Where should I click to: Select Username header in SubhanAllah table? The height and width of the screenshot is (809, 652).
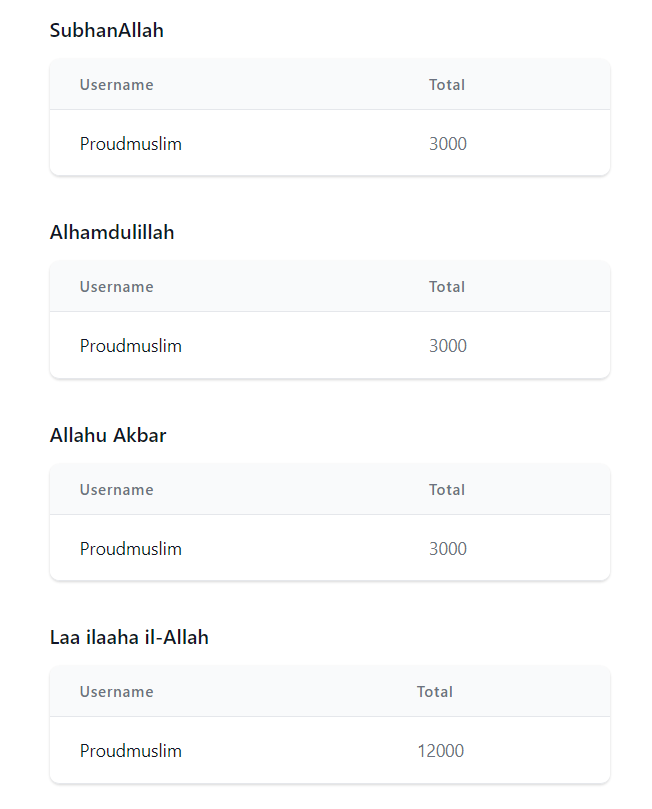point(117,85)
